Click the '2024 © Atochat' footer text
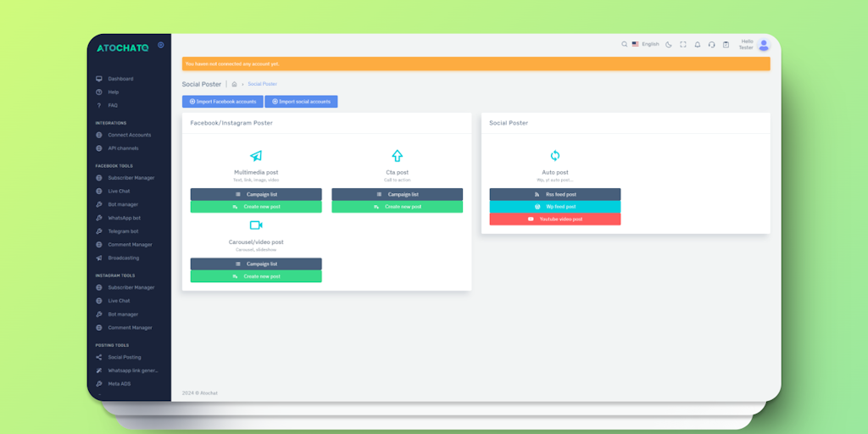 click(x=200, y=393)
